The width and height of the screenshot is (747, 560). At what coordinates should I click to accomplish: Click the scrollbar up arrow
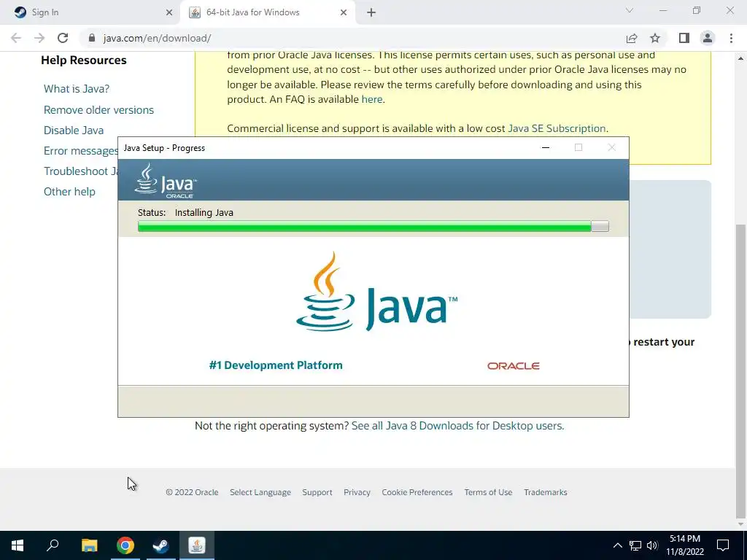[x=740, y=58]
